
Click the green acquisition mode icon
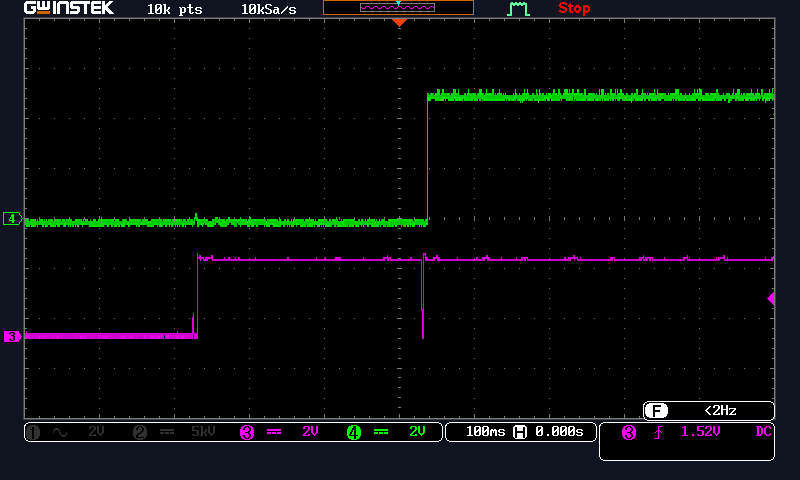point(518,9)
